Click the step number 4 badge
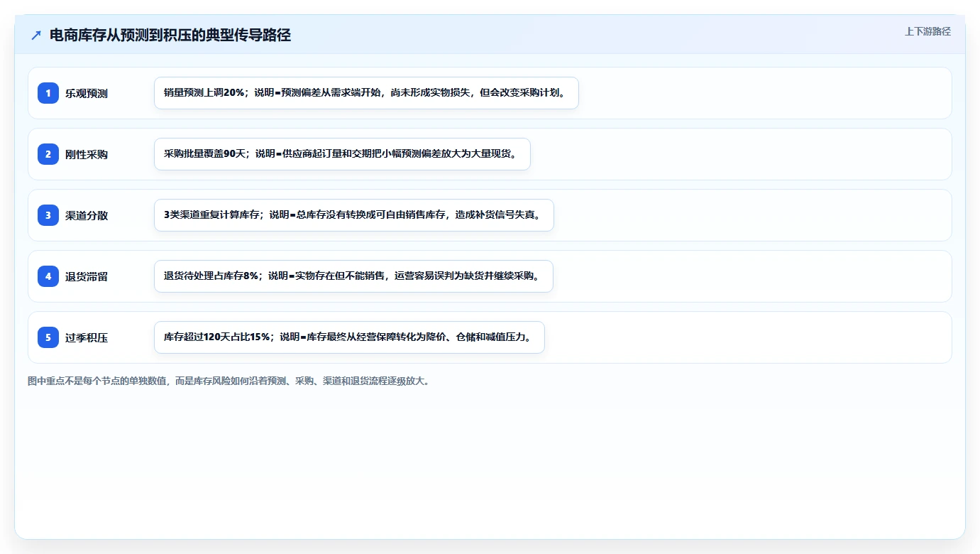Image resolution: width=980 pixels, height=554 pixels. [x=48, y=276]
